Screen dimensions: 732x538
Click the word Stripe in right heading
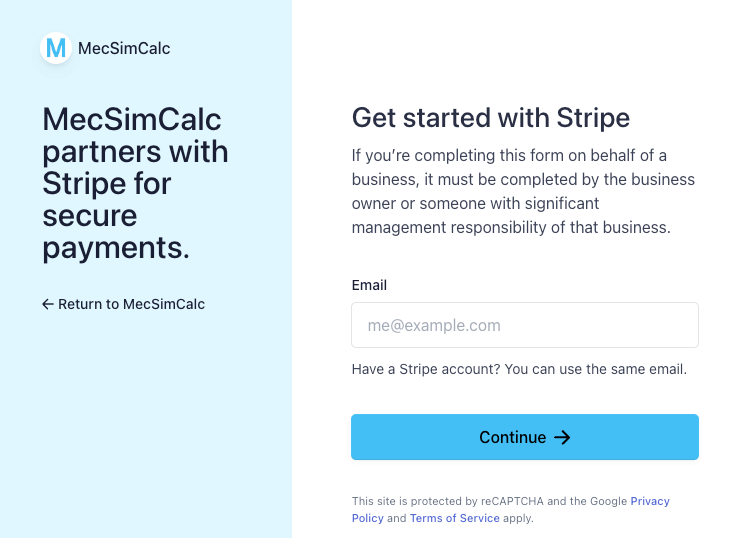tap(593, 118)
